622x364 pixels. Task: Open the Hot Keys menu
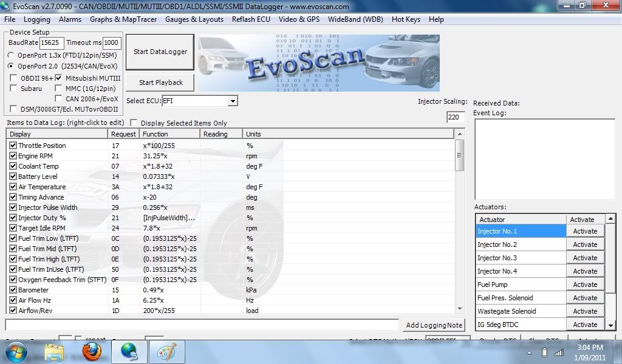pos(406,19)
